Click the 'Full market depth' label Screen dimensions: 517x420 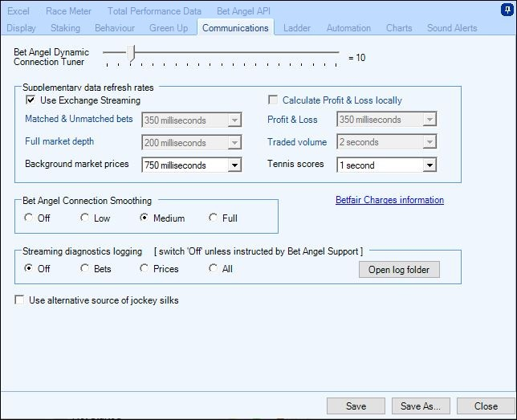tap(59, 141)
